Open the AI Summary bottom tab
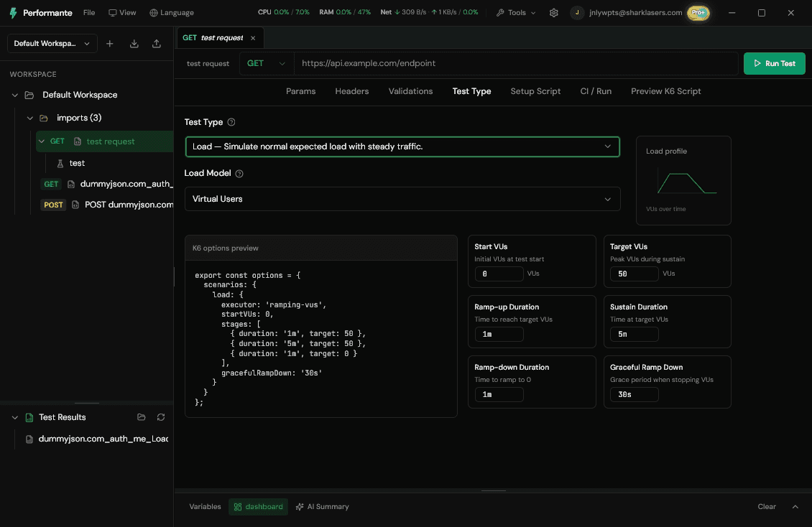This screenshot has width=812, height=527. click(322, 507)
